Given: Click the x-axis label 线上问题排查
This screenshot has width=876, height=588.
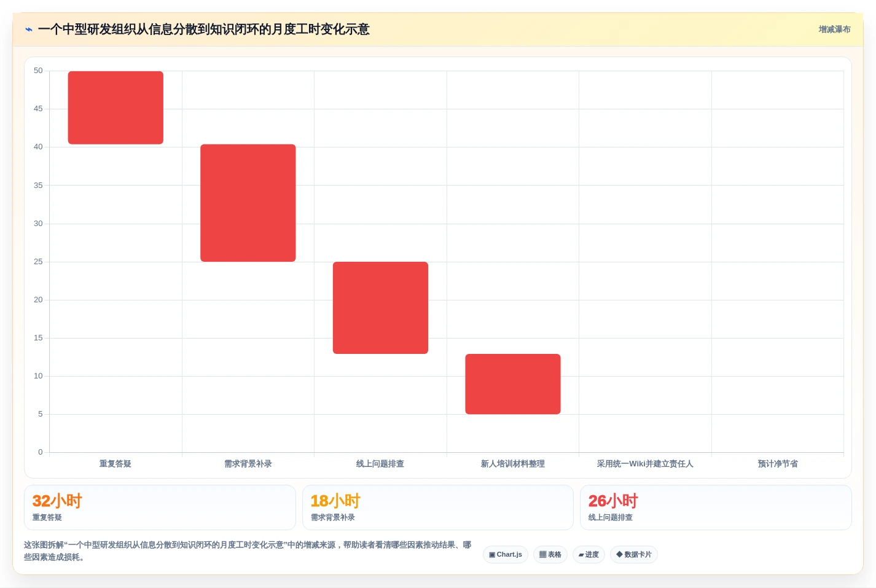Looking at the screenshot, I should (380, 464).
